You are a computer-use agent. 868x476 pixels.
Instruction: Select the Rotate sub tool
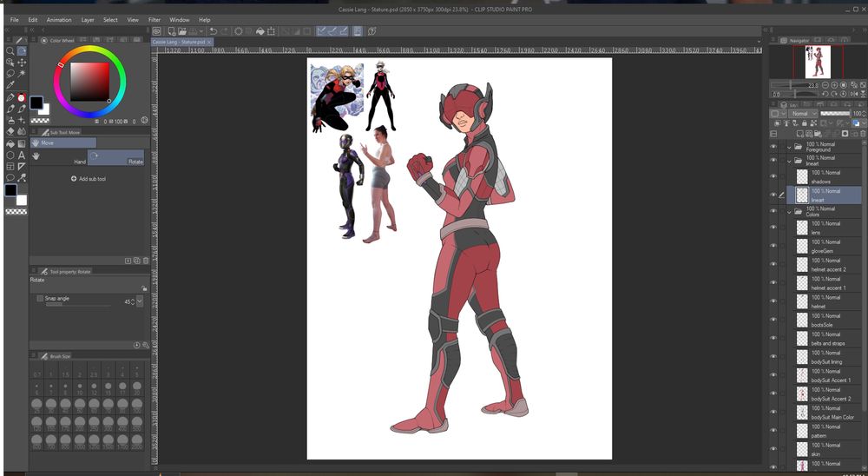pyautogui.click(x=116, y=157)
